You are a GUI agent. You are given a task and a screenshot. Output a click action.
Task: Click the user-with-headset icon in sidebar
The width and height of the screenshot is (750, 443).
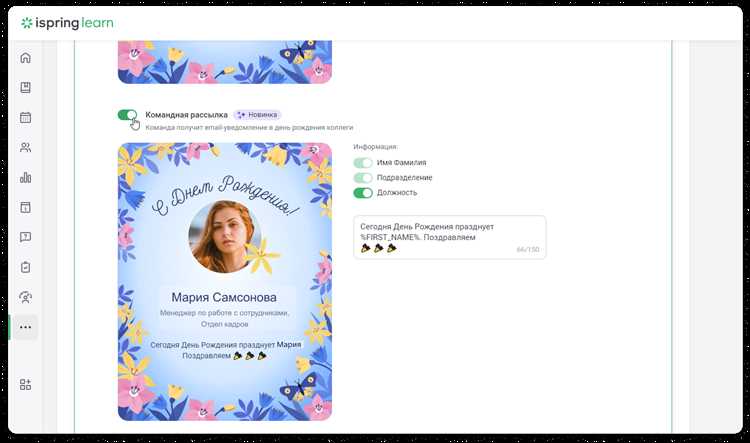(25, 298)
